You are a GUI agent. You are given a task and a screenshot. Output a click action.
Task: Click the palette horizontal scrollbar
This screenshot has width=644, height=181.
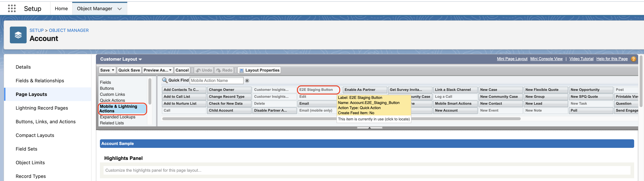250,119
